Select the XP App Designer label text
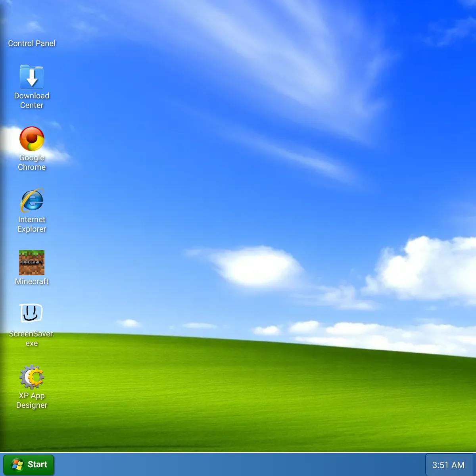Image resolution: width=476 pixels, height=476 pixels. click(x=32, y=400)
